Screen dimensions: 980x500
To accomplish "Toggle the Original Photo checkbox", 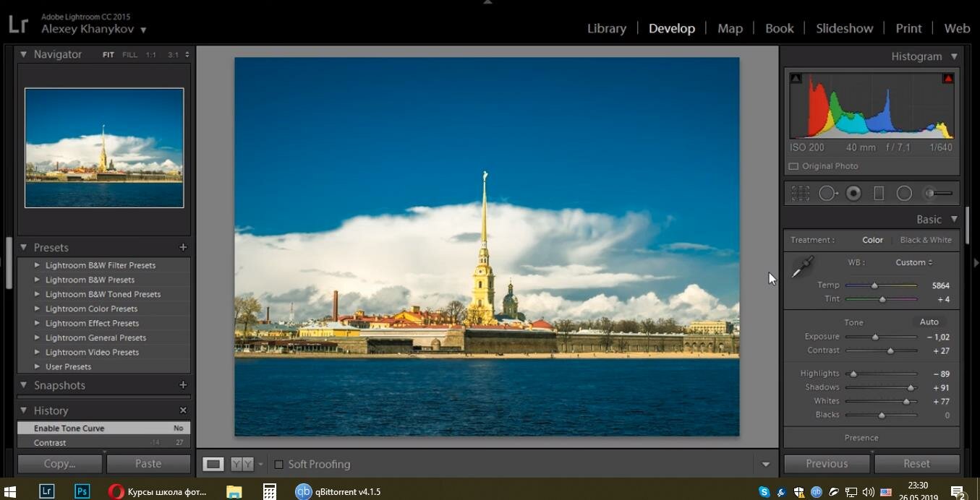I will pos(793,166).
